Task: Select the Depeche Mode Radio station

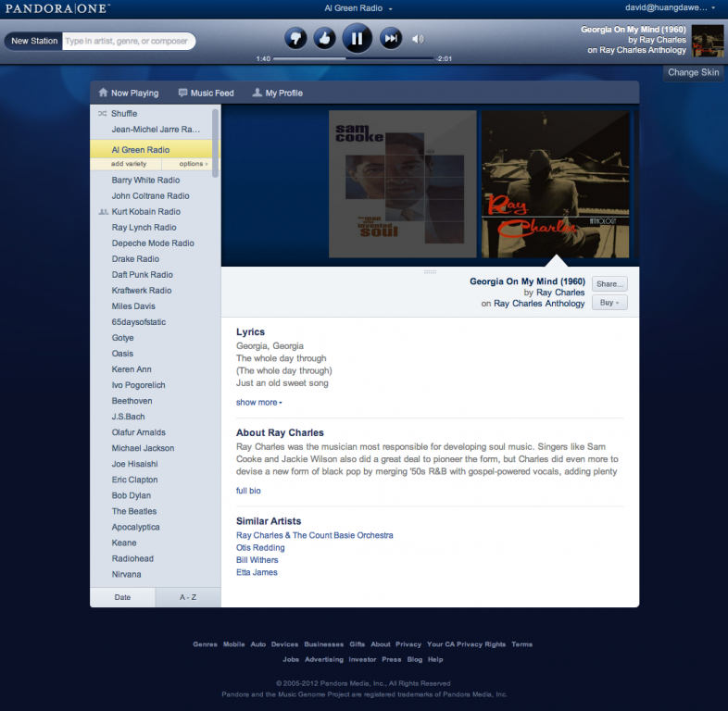Action: pyautogui.click(x=153, y=243)
